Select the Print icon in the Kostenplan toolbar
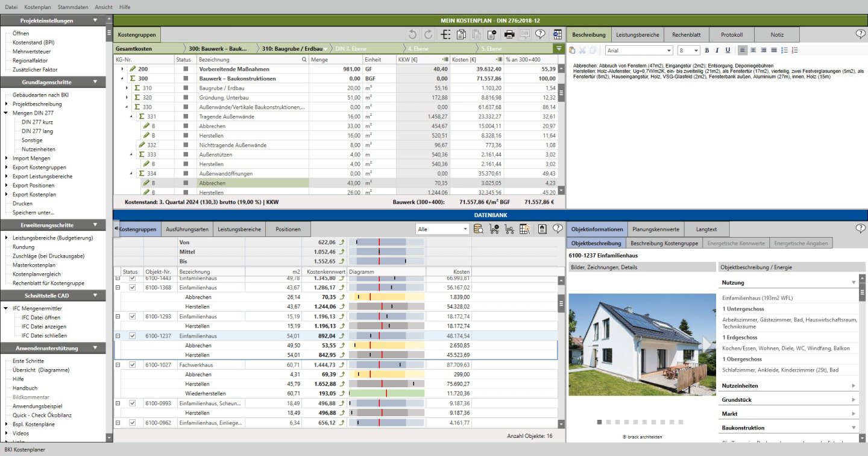Viewport: 868px width, 456px height. point(510,34)
